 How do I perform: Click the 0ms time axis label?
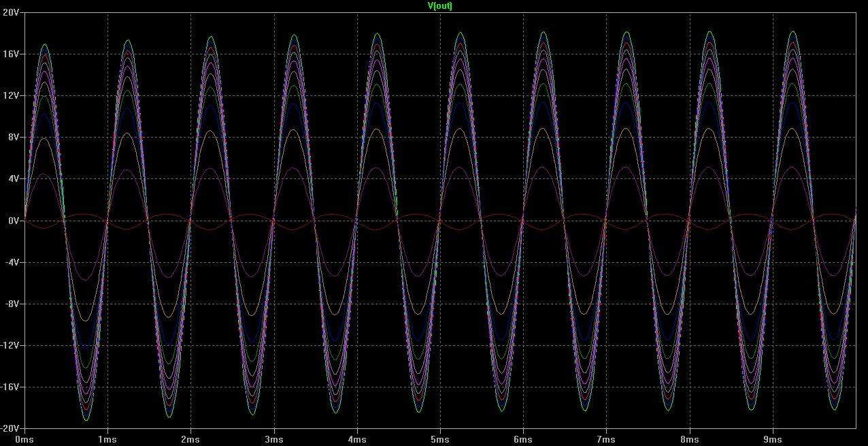[25, 440]
